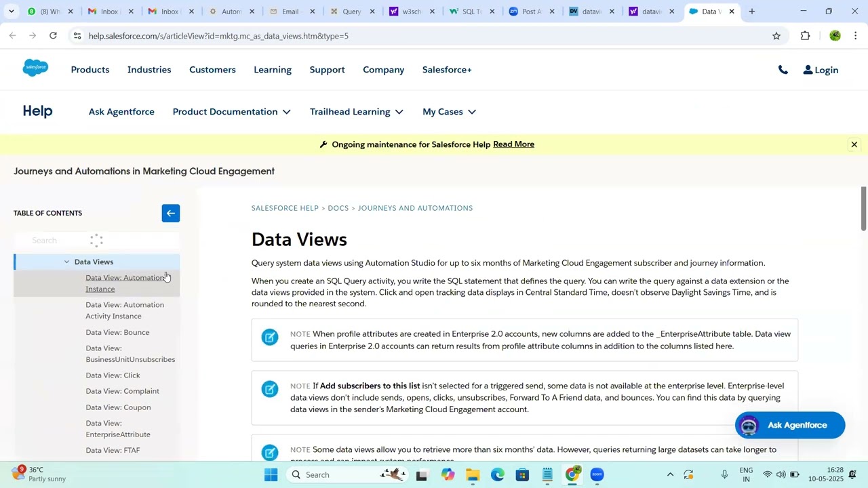This screenshot has width=868, height=488.
Task: Open Data View: Complaint
Action: tap(122, 391)
